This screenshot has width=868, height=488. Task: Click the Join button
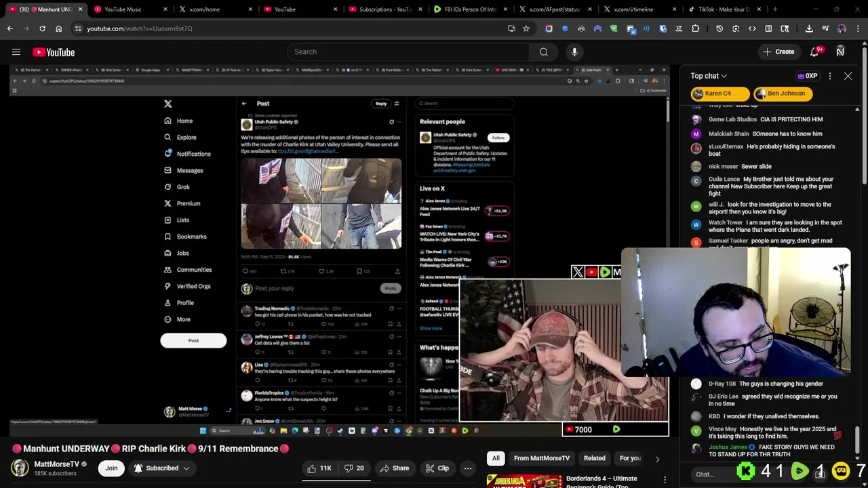coord(111,468)
